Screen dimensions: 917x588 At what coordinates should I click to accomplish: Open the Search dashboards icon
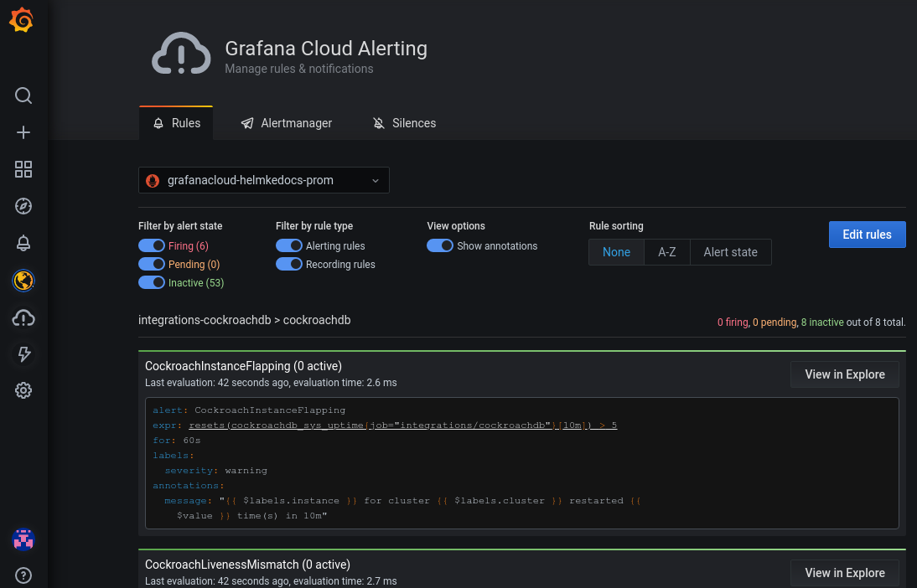click(23, 95)
